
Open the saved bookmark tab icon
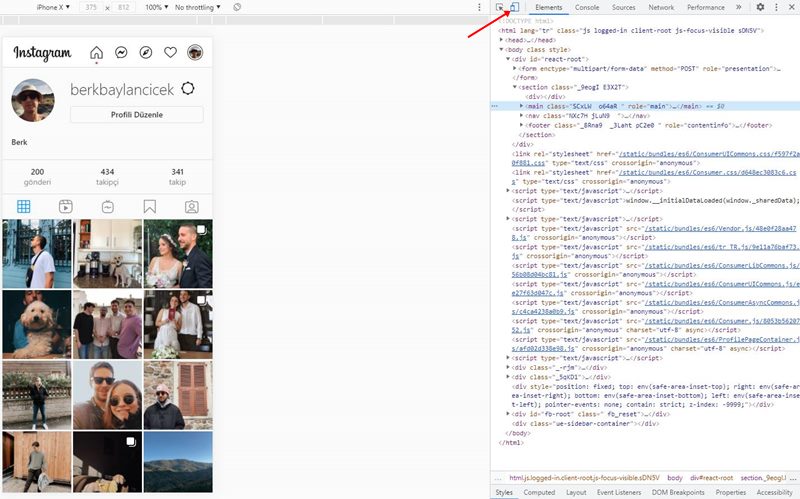click(x=149, y=207)
